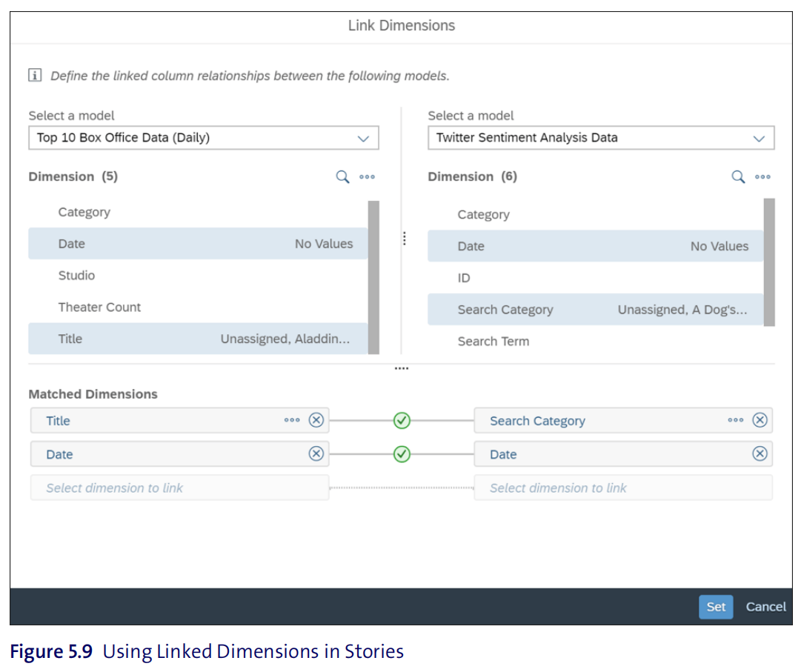Remove the matched Title dimension
The width and height of the screenshot is (804, 672).
pos(316,420)
